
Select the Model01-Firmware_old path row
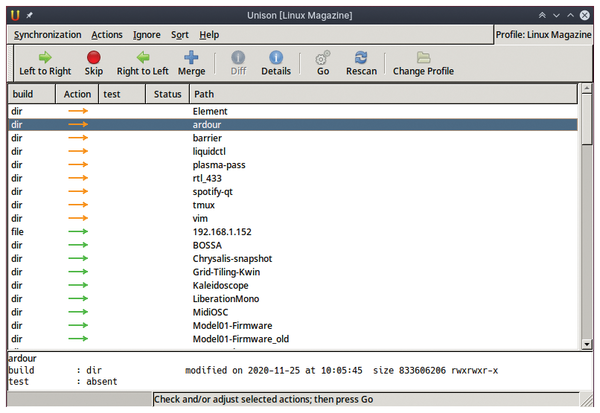click(x=293, y=339)
